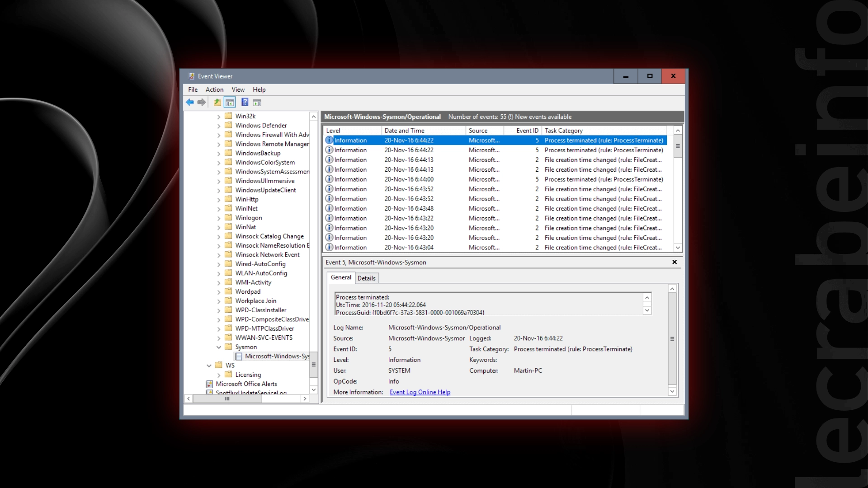Image resolution: width=868 pixels, height=488 pixels.
Task: Click the Up One Level toolbar icon
Action: pos(217,103)
